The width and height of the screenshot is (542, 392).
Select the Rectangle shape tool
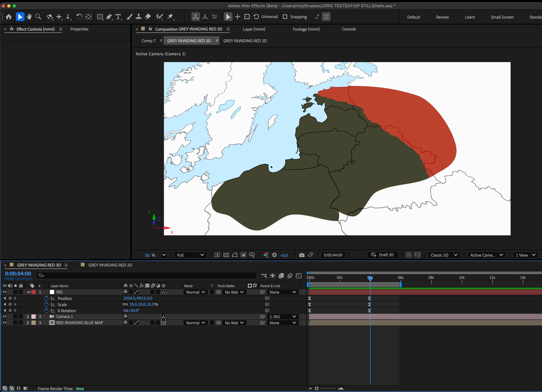tap(100, 17)
